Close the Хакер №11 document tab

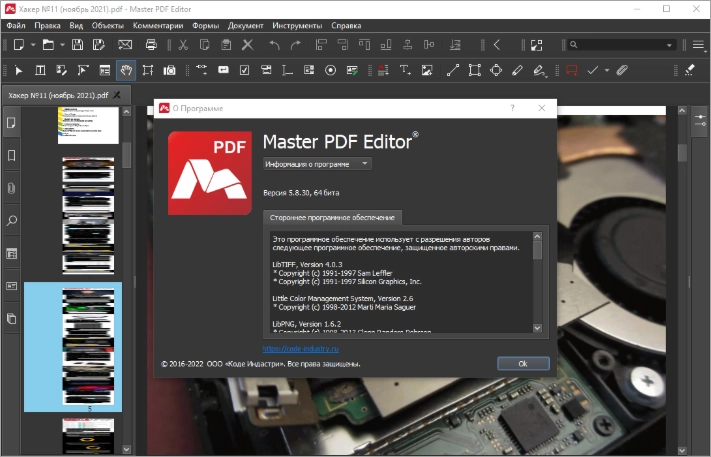[x=117, y=95]
